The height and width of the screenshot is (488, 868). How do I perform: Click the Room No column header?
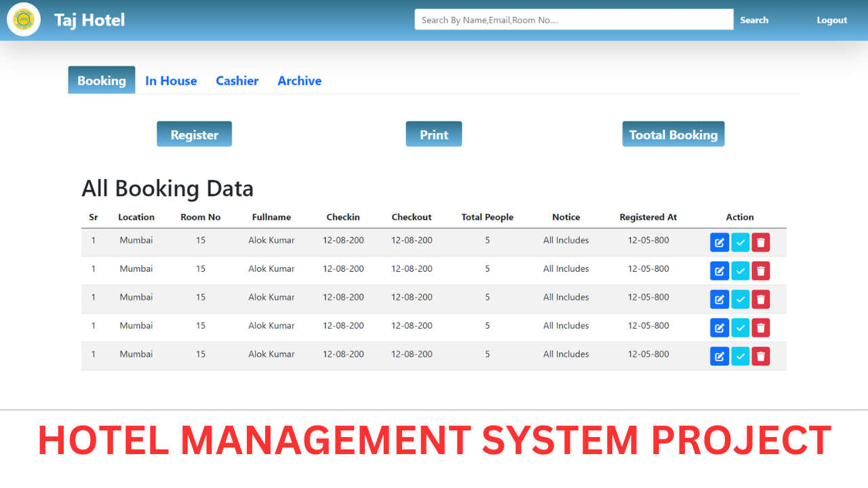point(201,217)
